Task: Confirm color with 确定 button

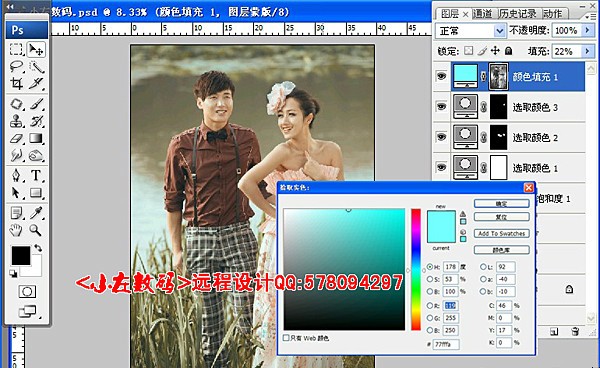Action: coord(501,204)
